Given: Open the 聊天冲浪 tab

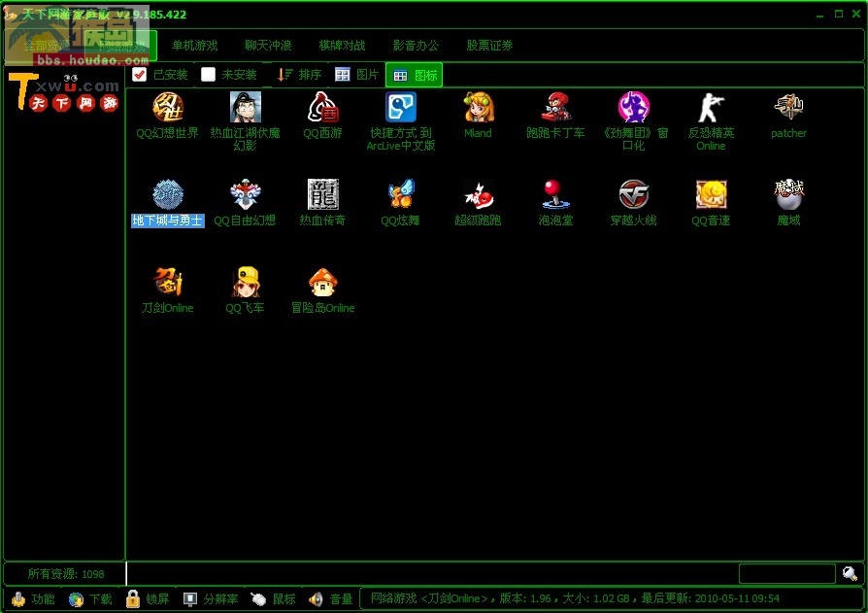Looking at the screenshot, I should (x=268, y=46).
